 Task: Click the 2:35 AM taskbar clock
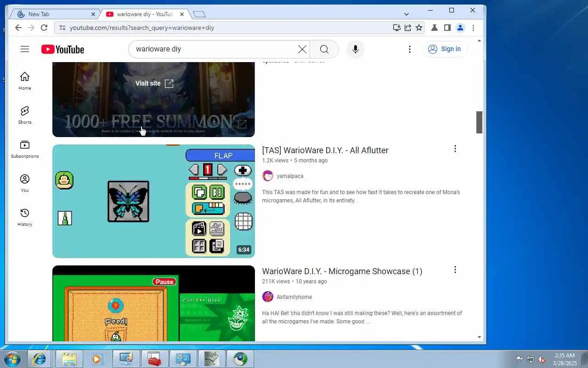(565, 359)
